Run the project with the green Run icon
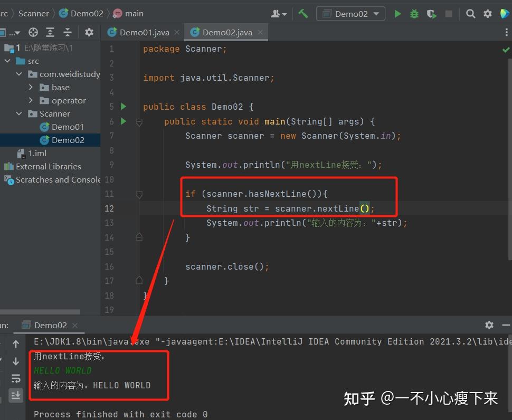This screenshot has height=420, width=512. point(397,14)
